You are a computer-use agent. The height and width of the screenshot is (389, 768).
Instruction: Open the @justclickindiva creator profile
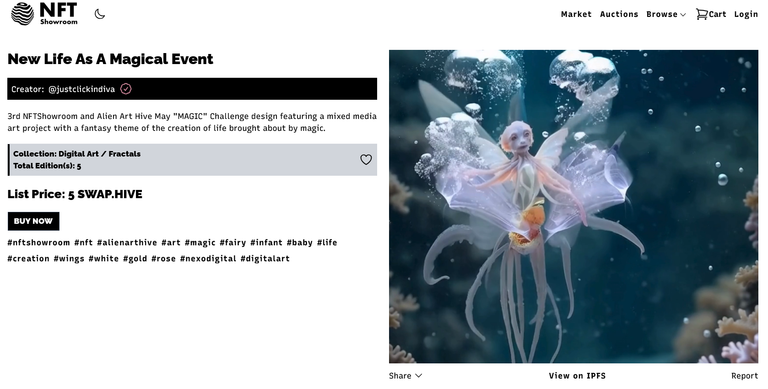click(82, 89)
